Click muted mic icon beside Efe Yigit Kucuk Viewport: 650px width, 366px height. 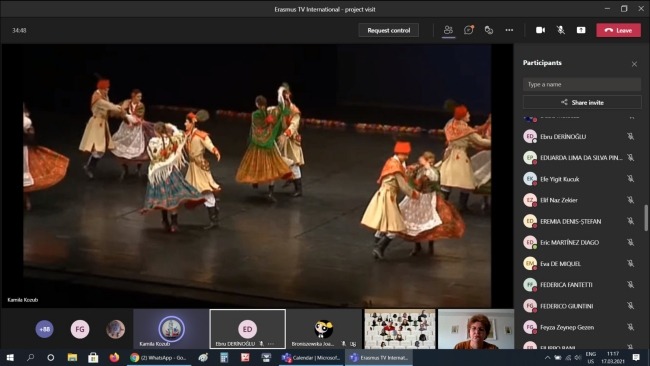point(631,179)
